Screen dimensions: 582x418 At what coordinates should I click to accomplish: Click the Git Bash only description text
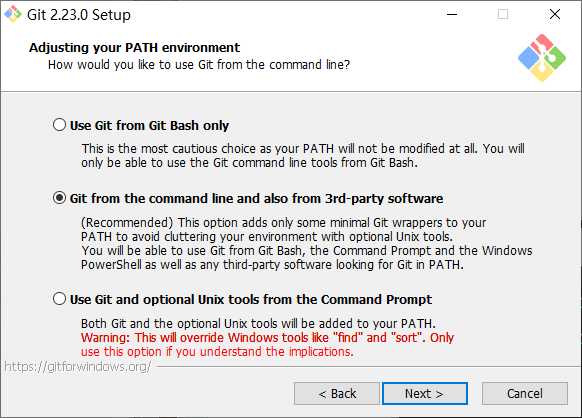[x=303, y=156]
